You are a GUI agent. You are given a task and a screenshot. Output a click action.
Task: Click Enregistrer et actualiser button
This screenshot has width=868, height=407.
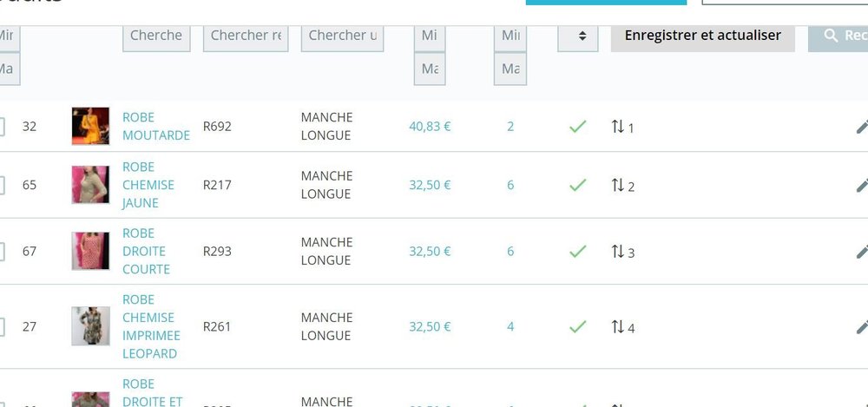703,36
